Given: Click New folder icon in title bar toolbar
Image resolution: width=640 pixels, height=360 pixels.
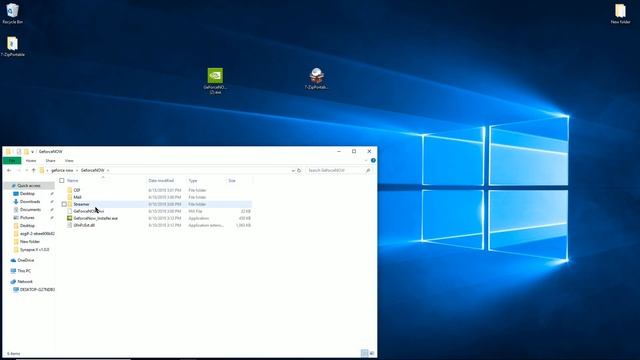Looking at the screenshot, I should (x=26, y=151).
